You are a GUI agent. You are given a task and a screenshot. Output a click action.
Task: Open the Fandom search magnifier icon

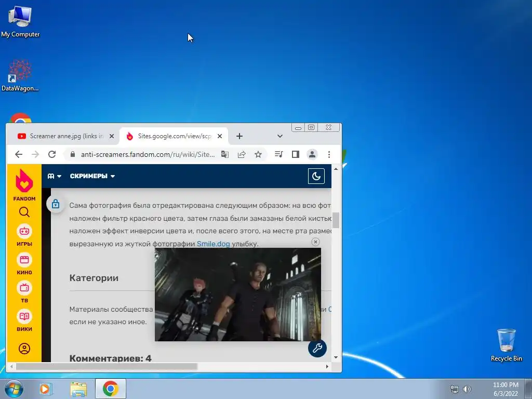coord(24,212)
